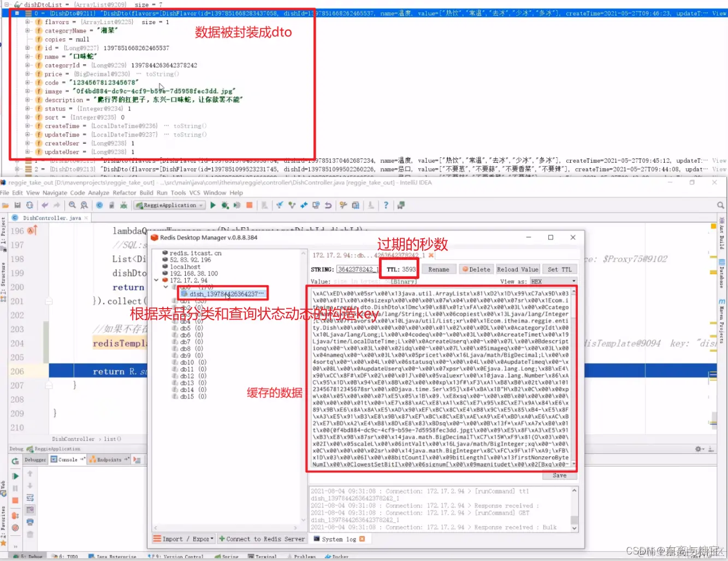Click the debug panel settings gear icon
The width and height of the screenshot is (728, 561).
[x=699, y=449]
